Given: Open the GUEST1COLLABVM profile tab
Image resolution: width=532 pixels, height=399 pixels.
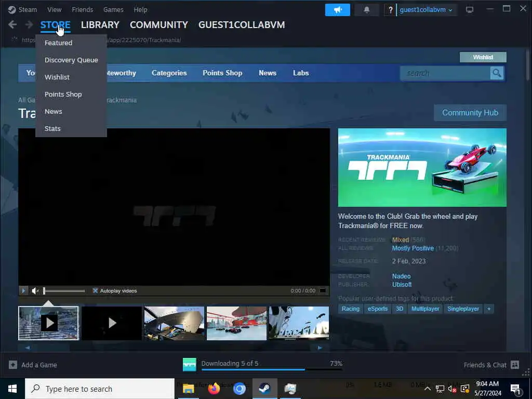Looking at the screenshot, I should (x=242, y=25).
